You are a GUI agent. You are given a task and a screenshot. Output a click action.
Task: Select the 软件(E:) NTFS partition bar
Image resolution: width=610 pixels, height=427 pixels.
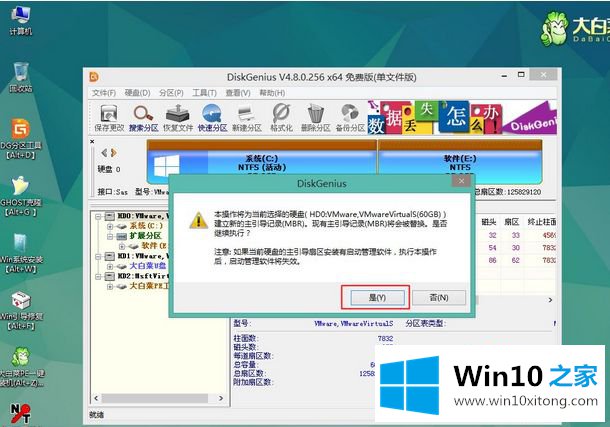pyautogui.click(x=460, y=162)
